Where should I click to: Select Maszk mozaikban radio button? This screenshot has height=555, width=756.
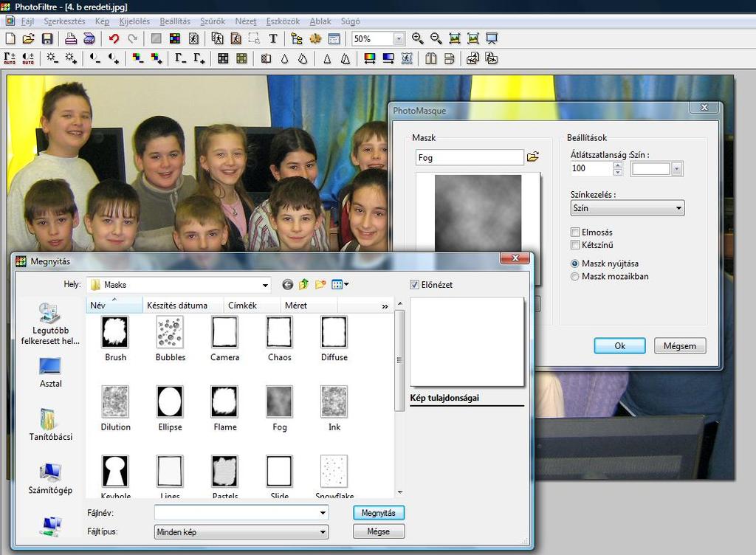point(574,277)
